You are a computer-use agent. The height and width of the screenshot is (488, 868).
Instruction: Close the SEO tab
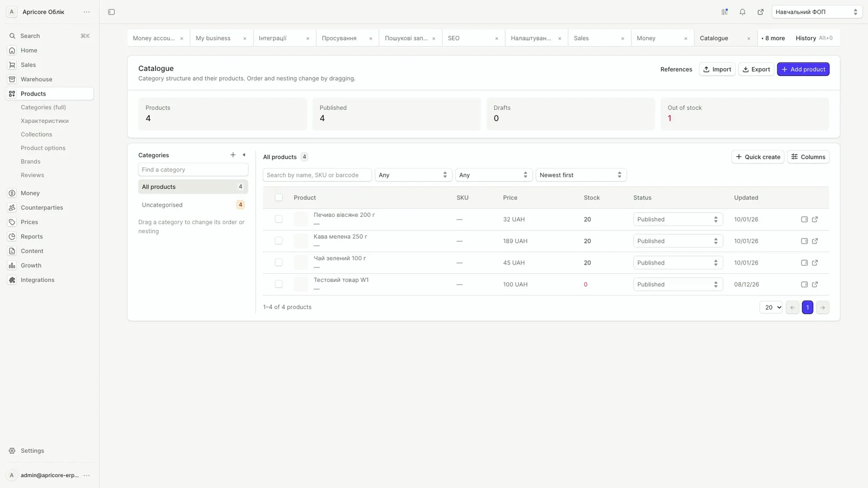[x=496, y=38]
